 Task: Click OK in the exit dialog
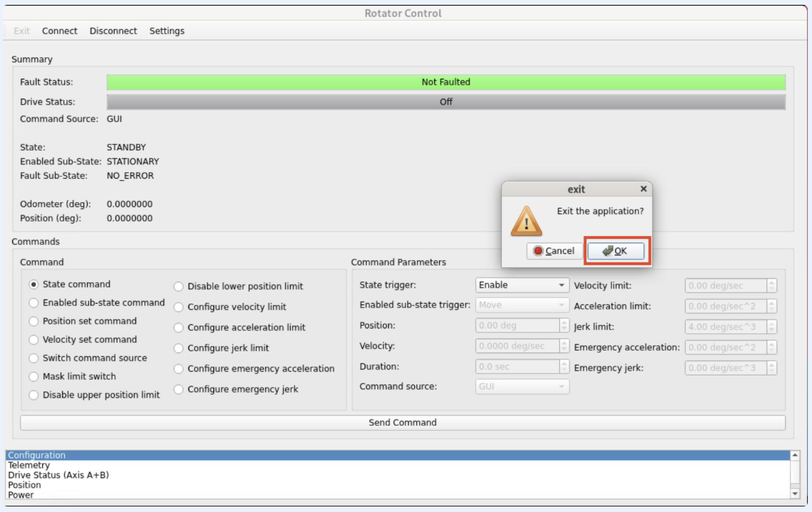click(x=615, y=251)
